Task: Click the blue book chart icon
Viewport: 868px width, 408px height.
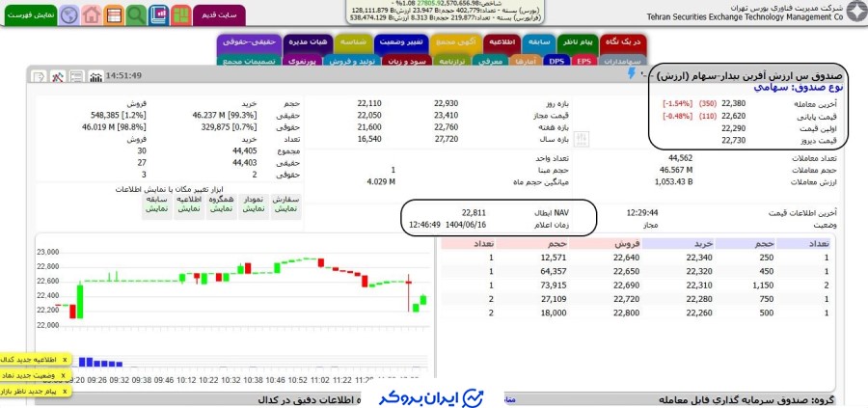Action: [158, 15]
